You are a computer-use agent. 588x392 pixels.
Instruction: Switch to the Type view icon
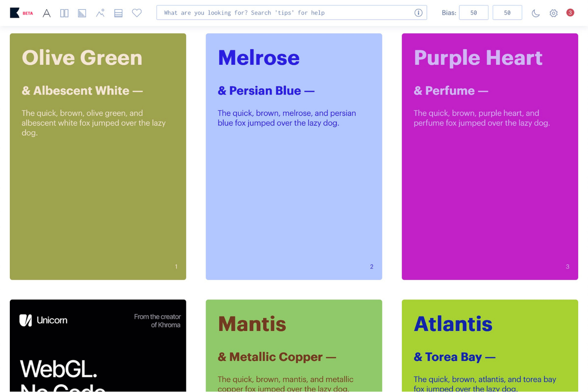point(47,13)
